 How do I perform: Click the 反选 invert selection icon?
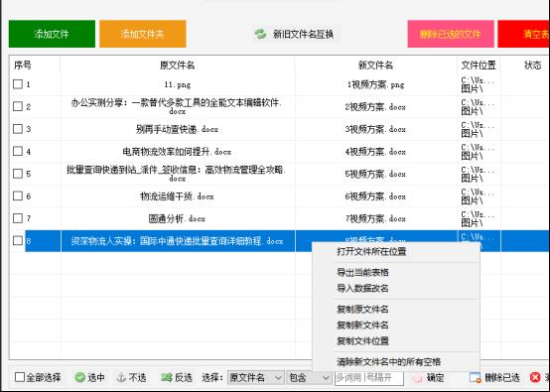point(166,378)
